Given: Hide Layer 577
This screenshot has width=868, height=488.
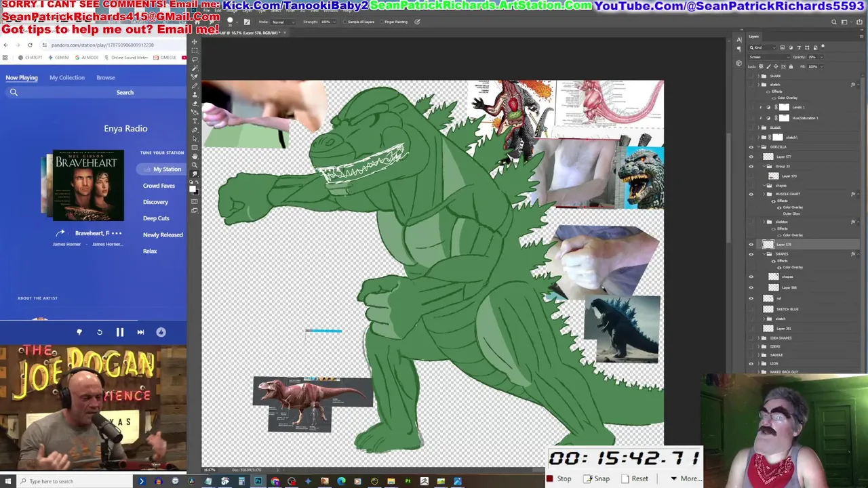Looking at the screenshot, I should (x=751, y=157).
